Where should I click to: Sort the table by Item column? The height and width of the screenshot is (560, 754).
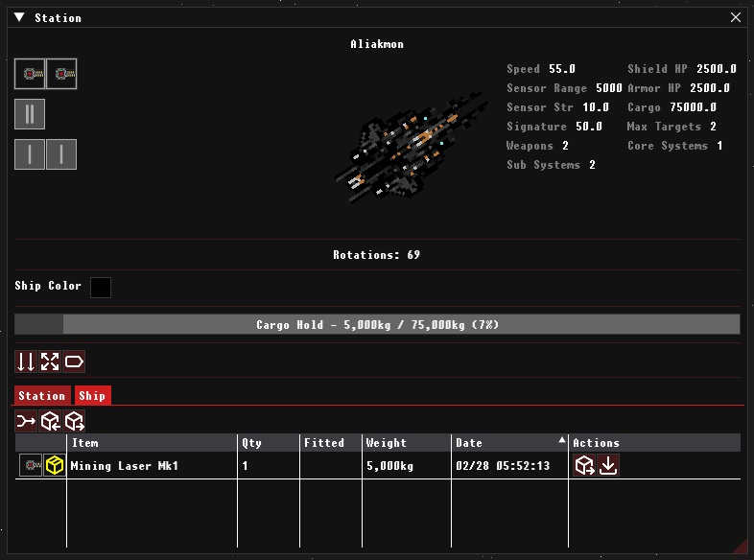pyautogui.click(x=152, y=443)
